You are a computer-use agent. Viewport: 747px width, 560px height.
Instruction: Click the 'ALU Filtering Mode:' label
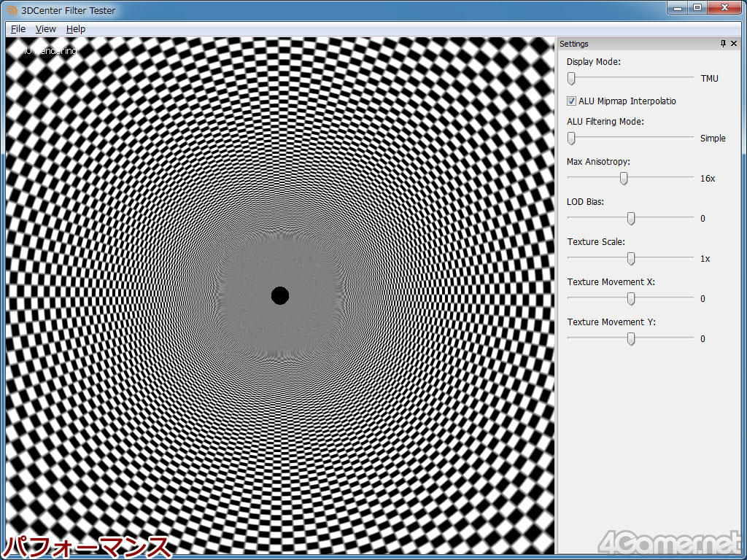[x=605, y=122]
